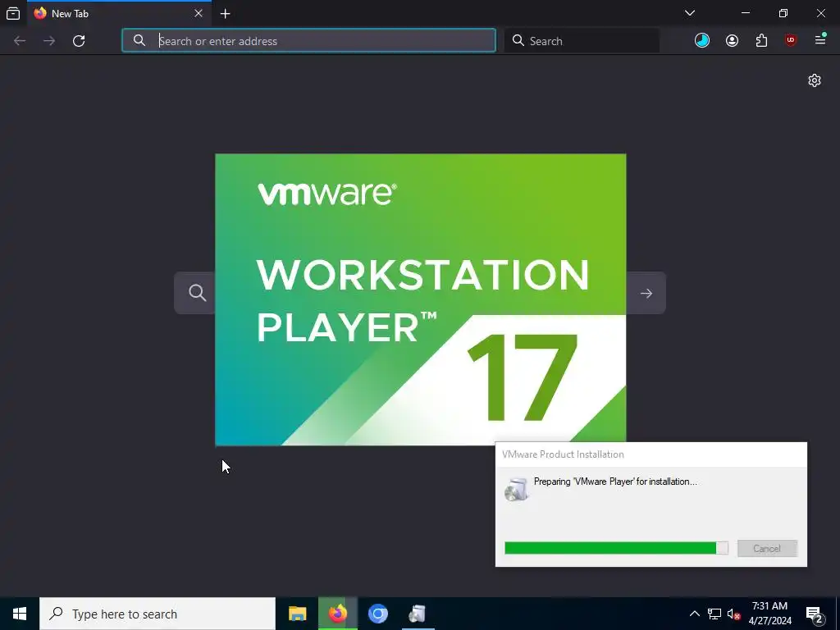Go back one page with the back arrow
The height and width of the screenshot is (630, 840).
click(x=20, y=41)
